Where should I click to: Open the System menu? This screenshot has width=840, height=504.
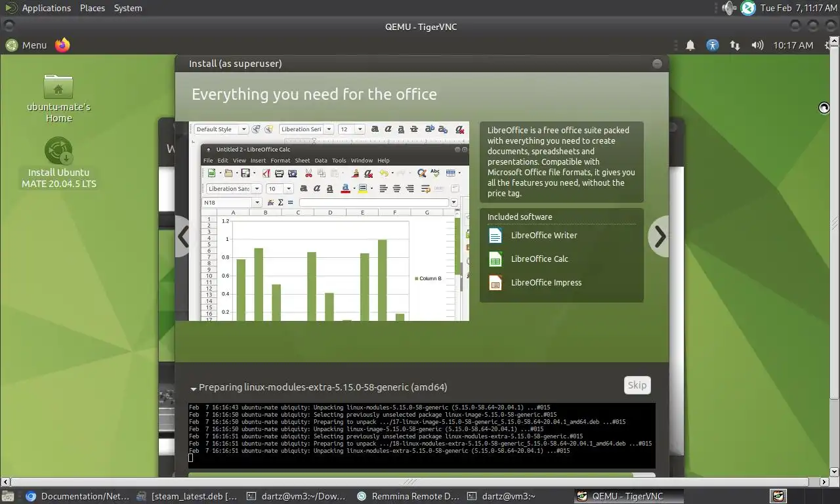[128, 8]
